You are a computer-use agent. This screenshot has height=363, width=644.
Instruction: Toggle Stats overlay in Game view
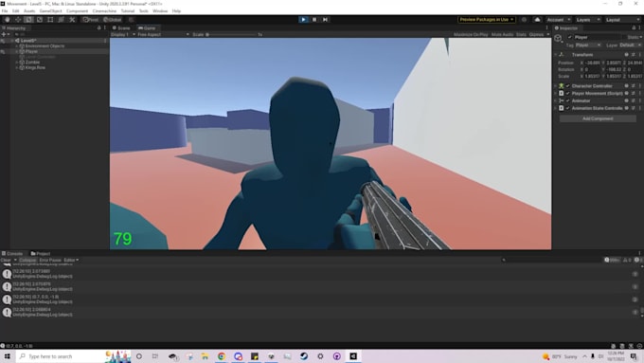click(521, 34)
